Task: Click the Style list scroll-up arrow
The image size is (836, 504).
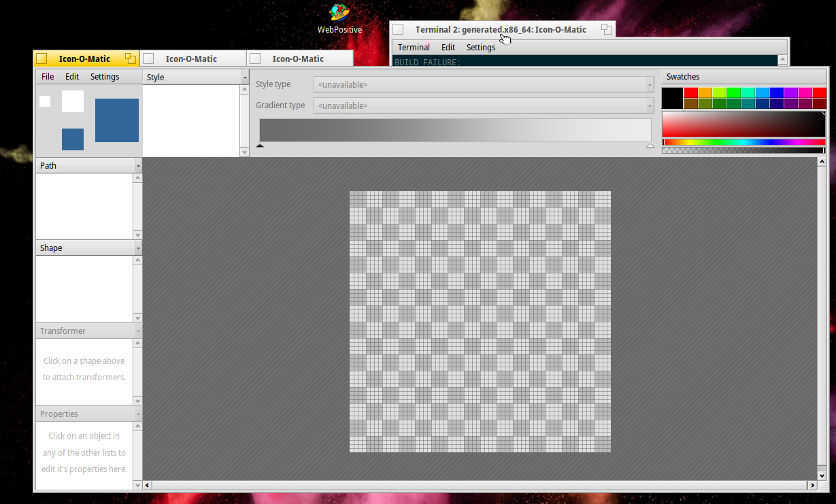Action: pos(245,90)
